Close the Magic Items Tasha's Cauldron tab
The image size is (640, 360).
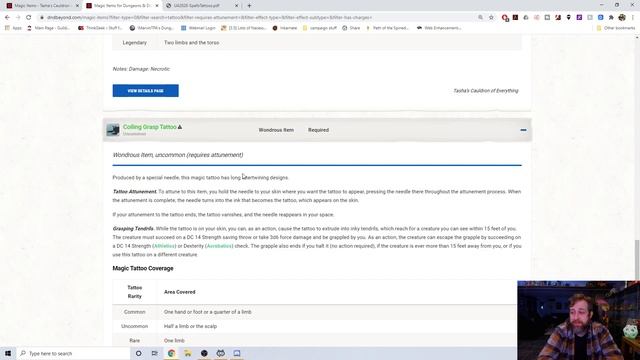(77, 6)
